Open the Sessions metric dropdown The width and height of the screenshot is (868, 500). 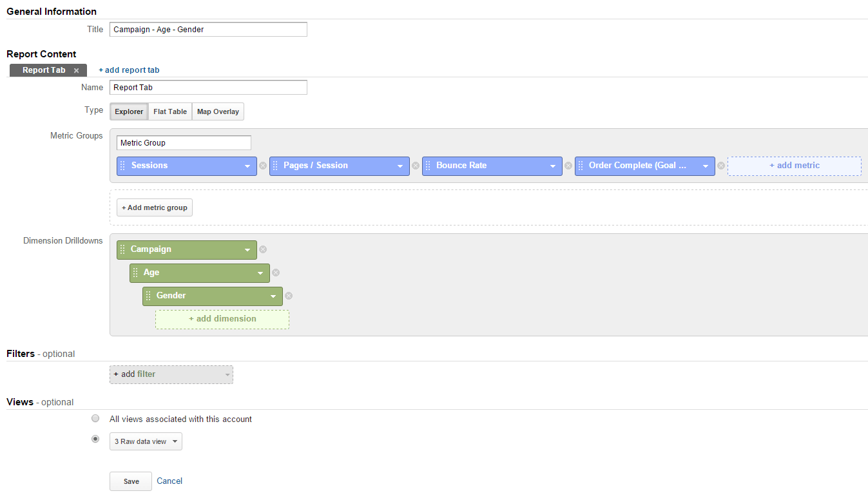[x=247, y=166]
